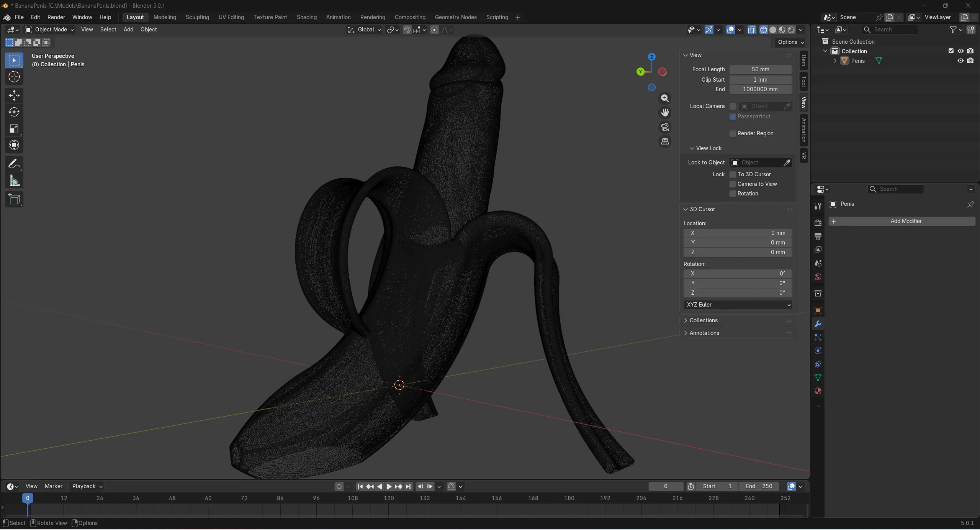
Task: Open the Render menu
Action: [56, 17]
